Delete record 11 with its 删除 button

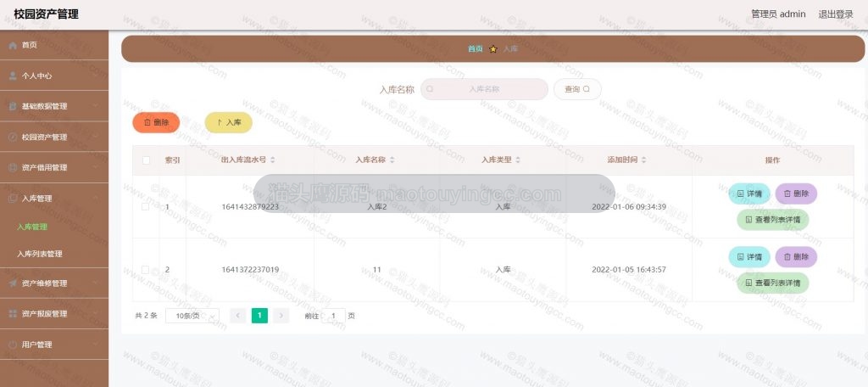pyautogui.click(x=796, y=257)
